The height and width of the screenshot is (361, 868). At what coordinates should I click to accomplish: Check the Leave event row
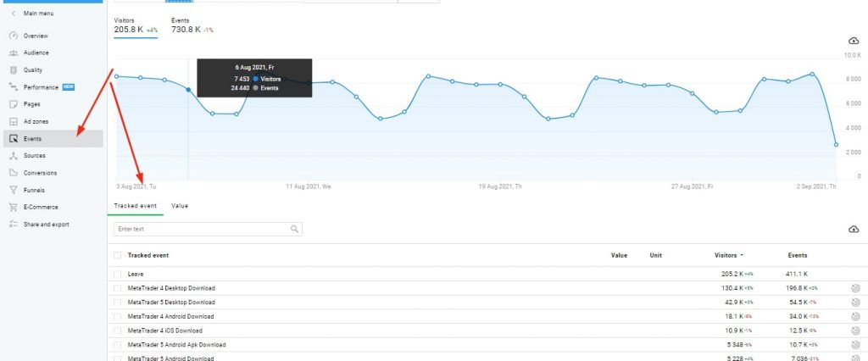click(117, 274)
